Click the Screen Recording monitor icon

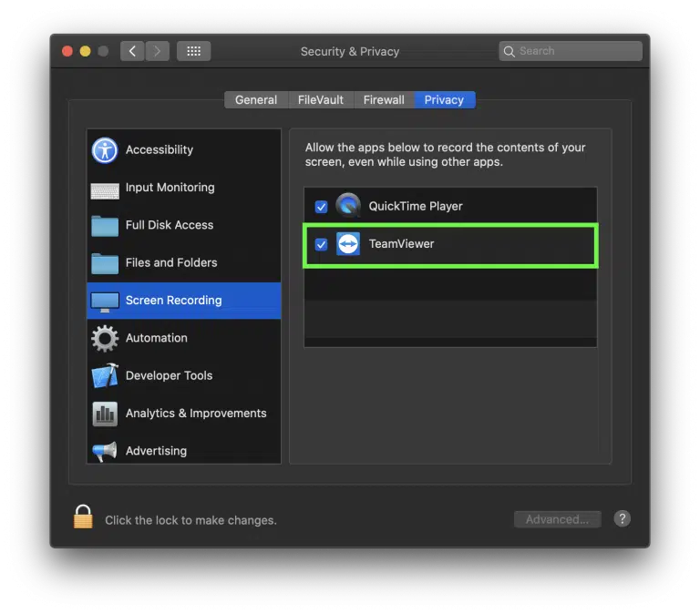pos(105,302)
